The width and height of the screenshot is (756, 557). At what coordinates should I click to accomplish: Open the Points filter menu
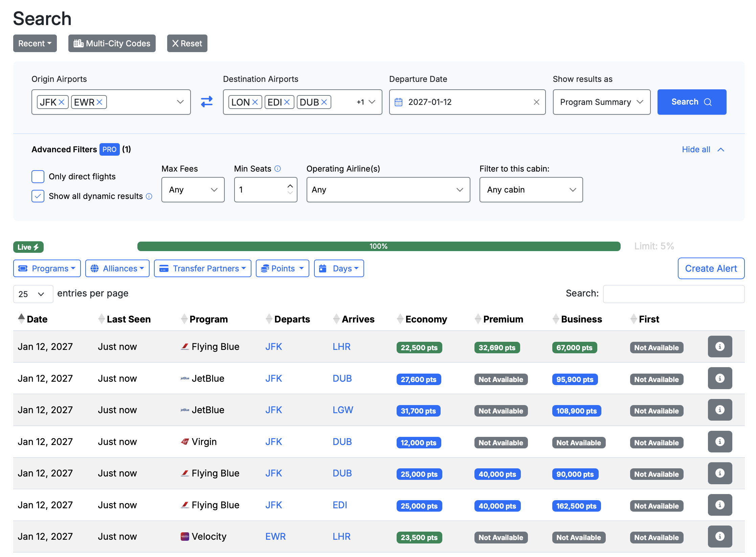[x=282, y=268]
